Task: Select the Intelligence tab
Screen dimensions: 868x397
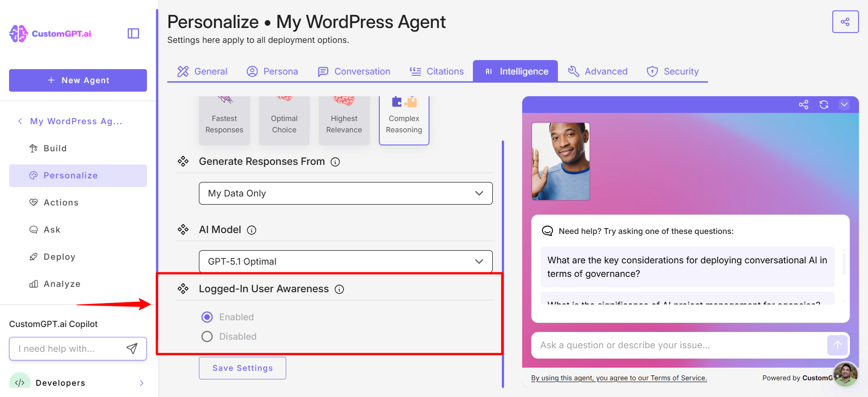Action: pyautogui.click(x=515, y=71)
